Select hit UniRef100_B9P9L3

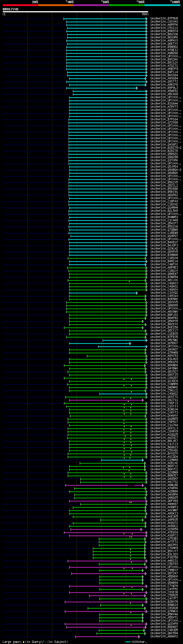point(164,88)
